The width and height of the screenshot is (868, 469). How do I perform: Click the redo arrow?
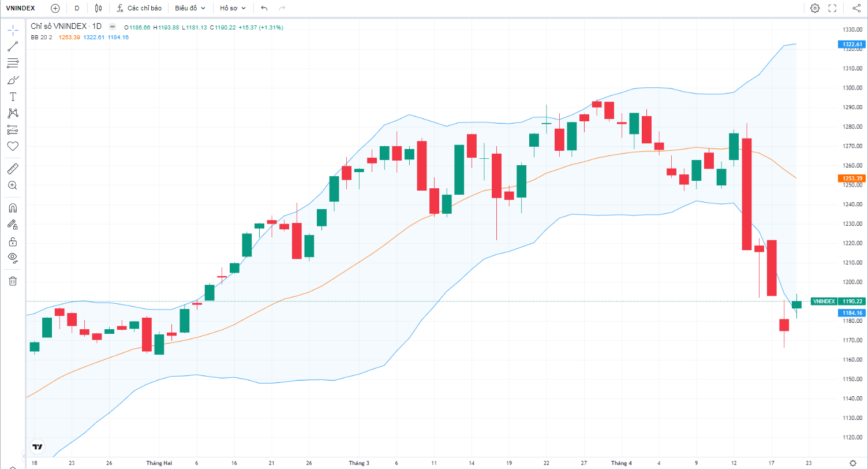click(x=282, y=8)
